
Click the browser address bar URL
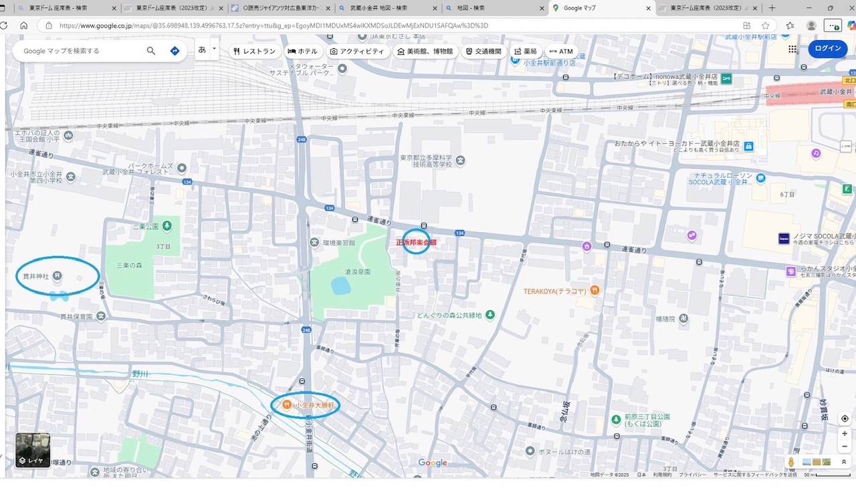274,25
